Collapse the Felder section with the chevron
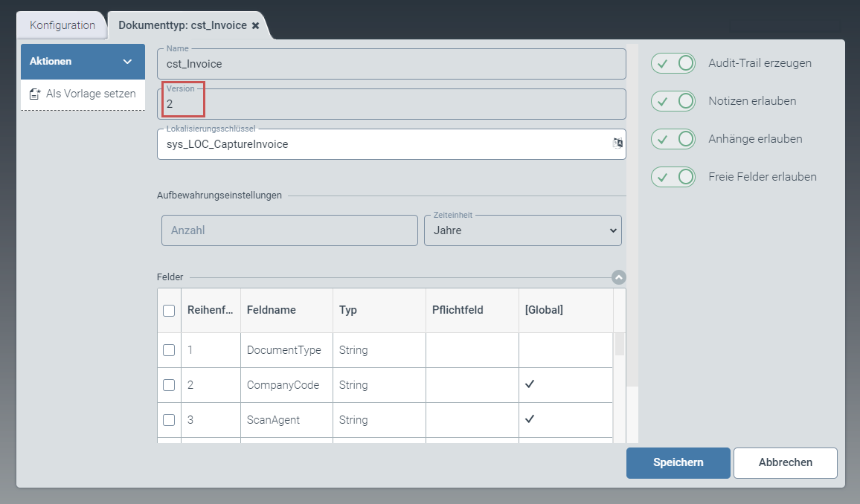This screenshot has height=504, width=860. [617, 277]
